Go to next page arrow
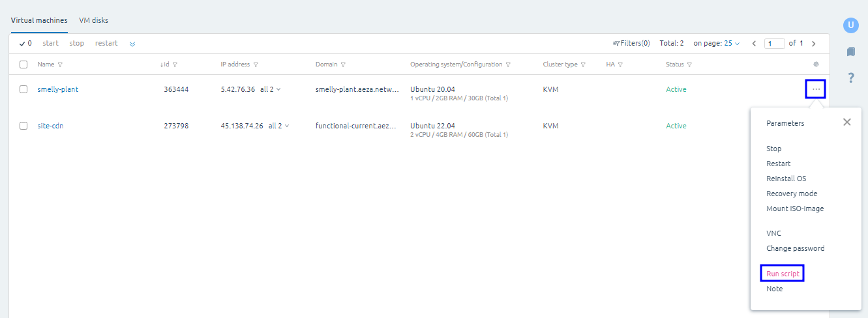 click(813, 44)
